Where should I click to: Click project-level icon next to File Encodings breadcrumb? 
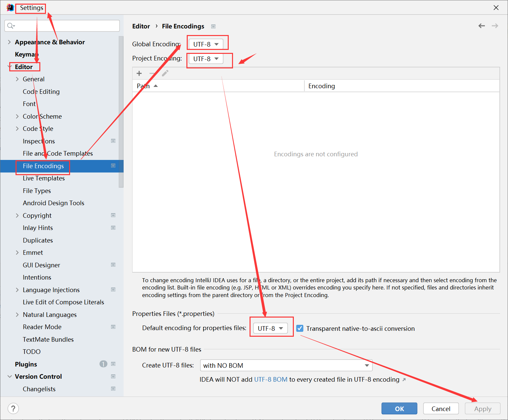[x=214, y=26]
